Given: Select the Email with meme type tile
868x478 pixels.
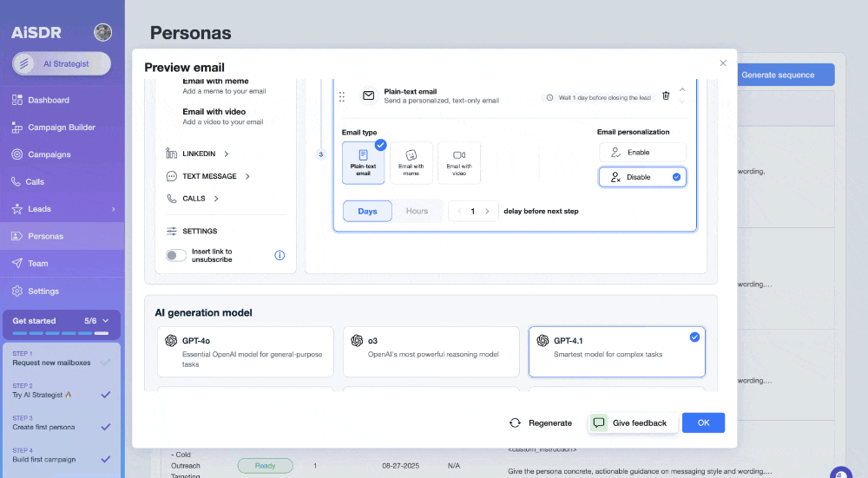Looking at the screenshot, I should pyautogui.click(x=411, y=162).
